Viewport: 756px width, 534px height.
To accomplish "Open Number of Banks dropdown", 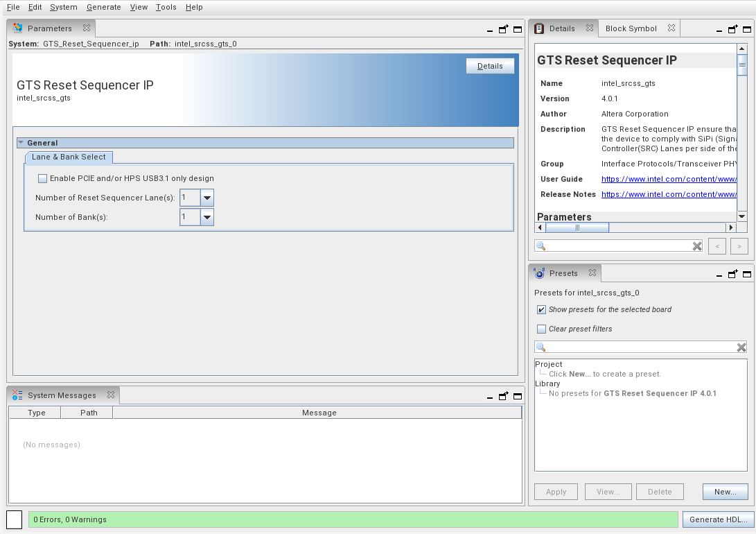I will 206,217.
